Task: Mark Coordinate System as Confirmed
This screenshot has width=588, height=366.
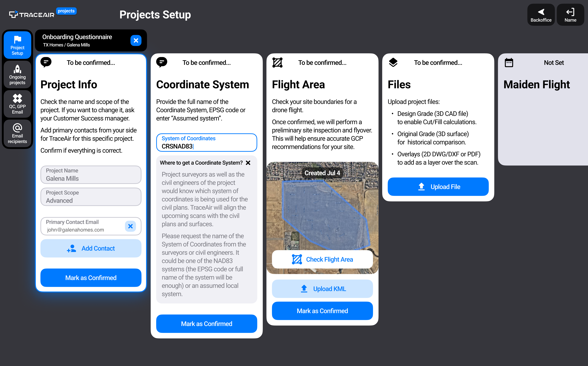Action: [x=206, y=324]
